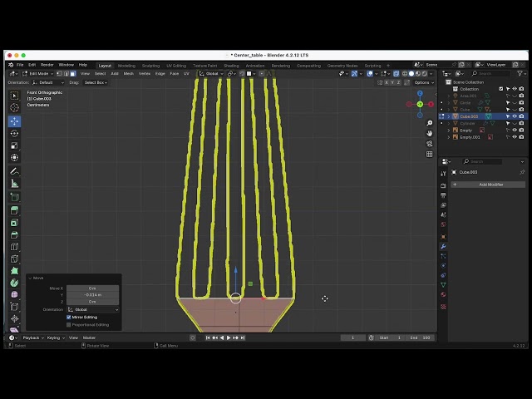The image size is (532, 399).
Task: Open the Mesh menu
Action: 128,74
